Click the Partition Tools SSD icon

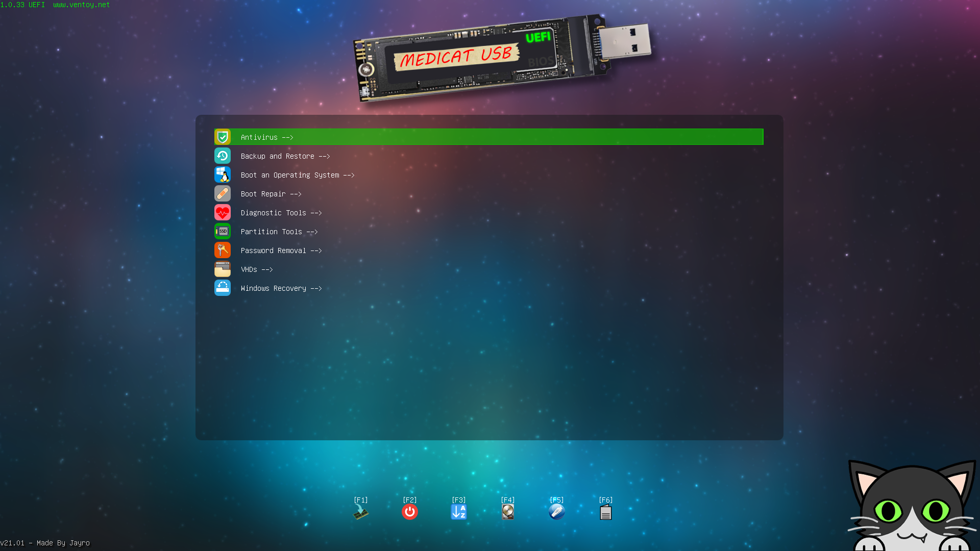point(223,231)
